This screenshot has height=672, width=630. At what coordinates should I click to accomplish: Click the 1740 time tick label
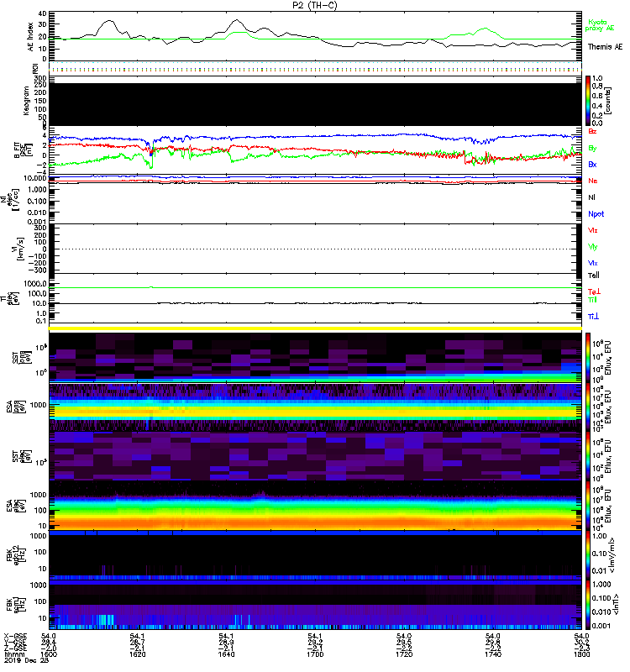click(x=492, y=654)
